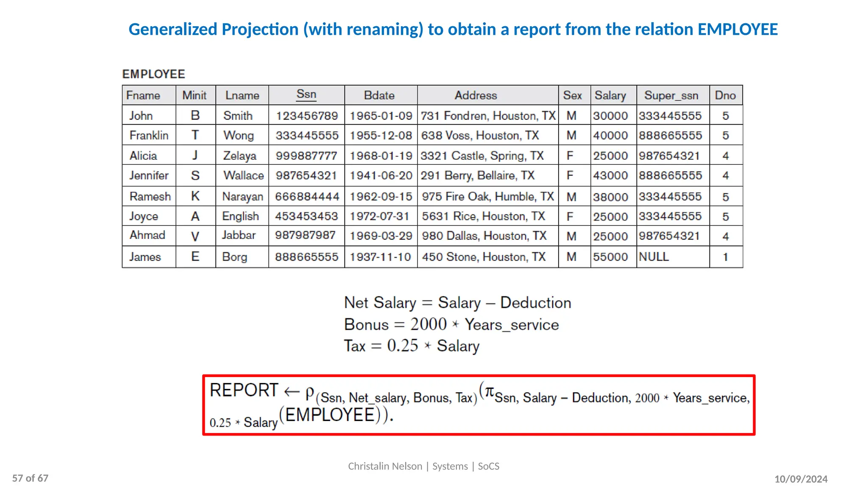The width and height of the screenshot is (868, 488).
Task: Click the last name Narayan
Action: pyautogui.click(x=243, y=197)
